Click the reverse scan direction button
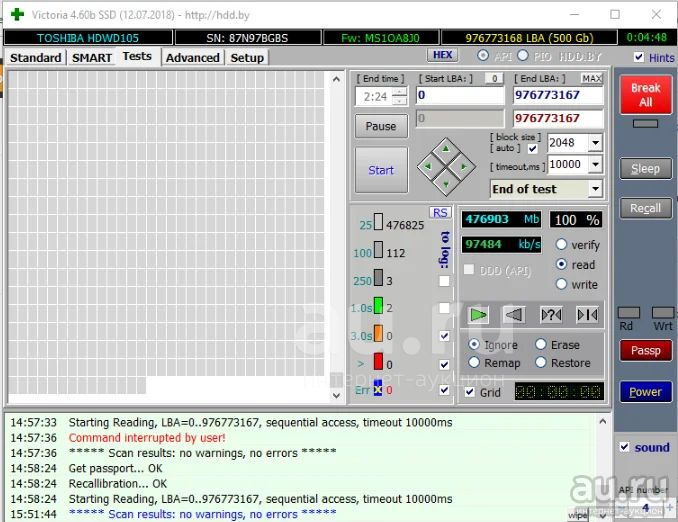 [x=515, y=315]
